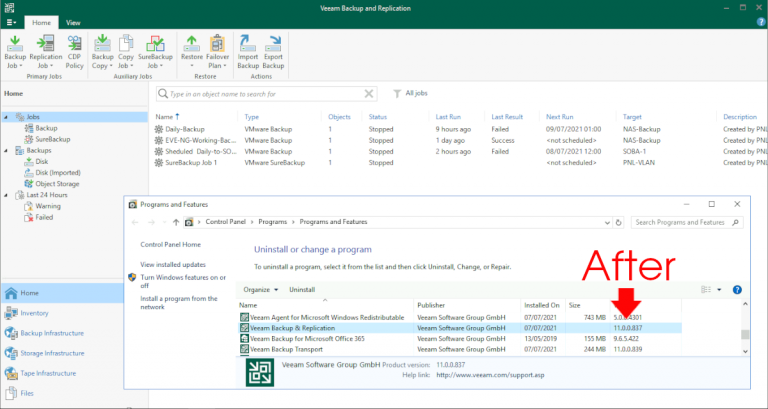Open the address bar history dropdown
768x409 pixels.
tap(607, 222)
